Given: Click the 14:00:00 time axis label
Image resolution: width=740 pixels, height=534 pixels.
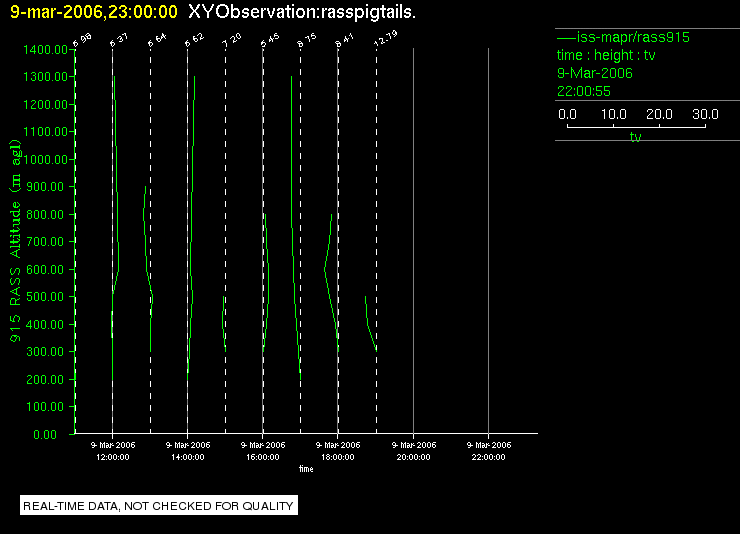Looking at the screenshot, I should (x=188, y=457).
